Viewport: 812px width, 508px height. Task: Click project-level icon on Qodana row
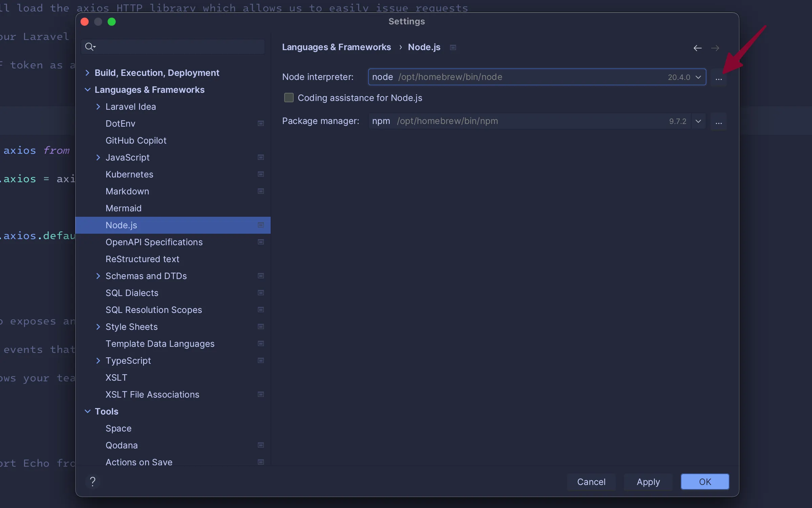(x=261, y=445)
